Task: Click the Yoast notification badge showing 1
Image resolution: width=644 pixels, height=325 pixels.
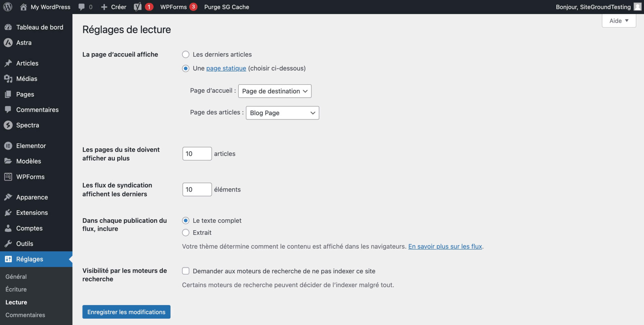Action: (x=149, y=7)
